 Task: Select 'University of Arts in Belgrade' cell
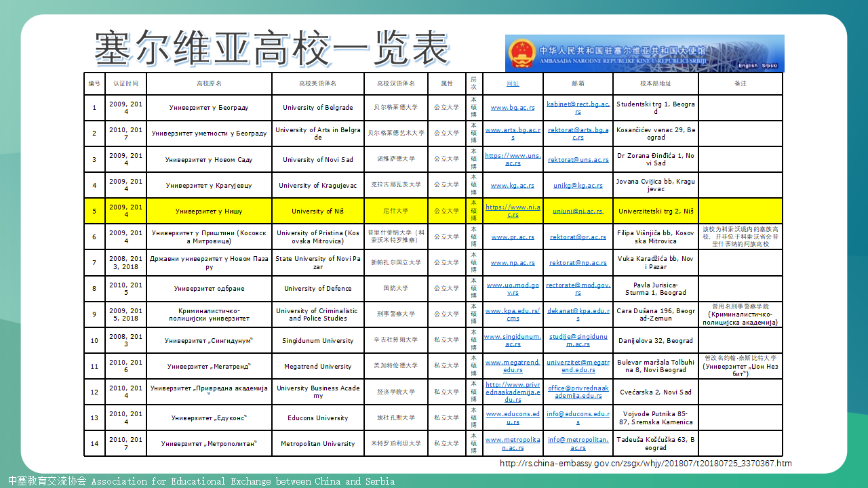click(x=317, y=134)
